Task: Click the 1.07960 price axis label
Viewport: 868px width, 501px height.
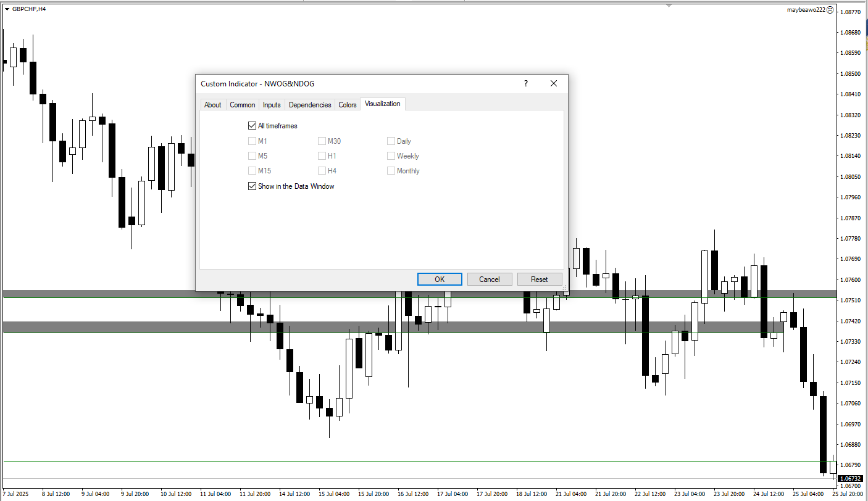Action: coord(851,197)
